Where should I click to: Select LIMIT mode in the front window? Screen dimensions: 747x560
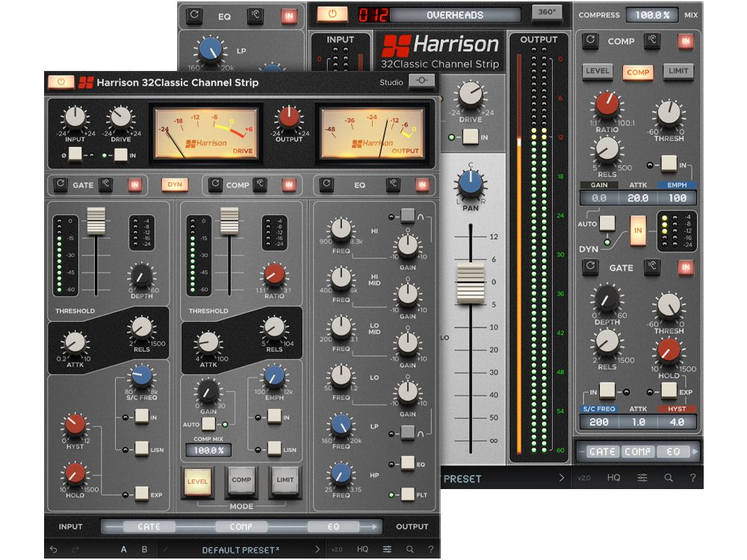point(285,481)
